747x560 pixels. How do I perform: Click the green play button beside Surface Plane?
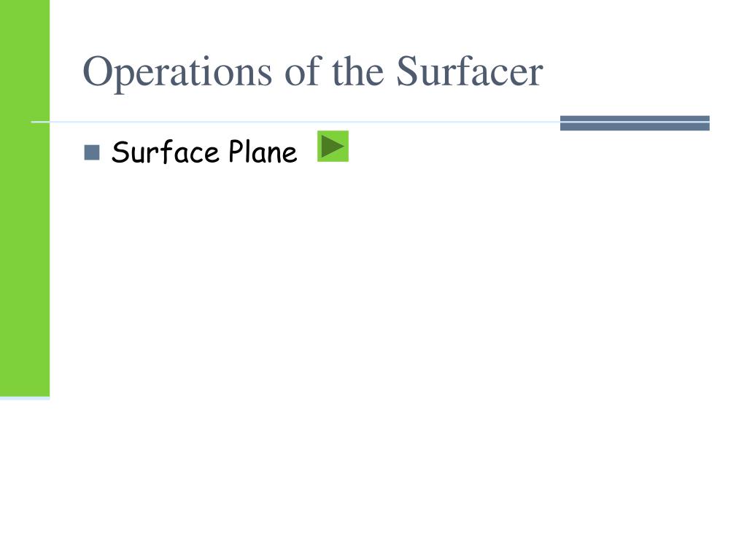(x=333, y=146)
